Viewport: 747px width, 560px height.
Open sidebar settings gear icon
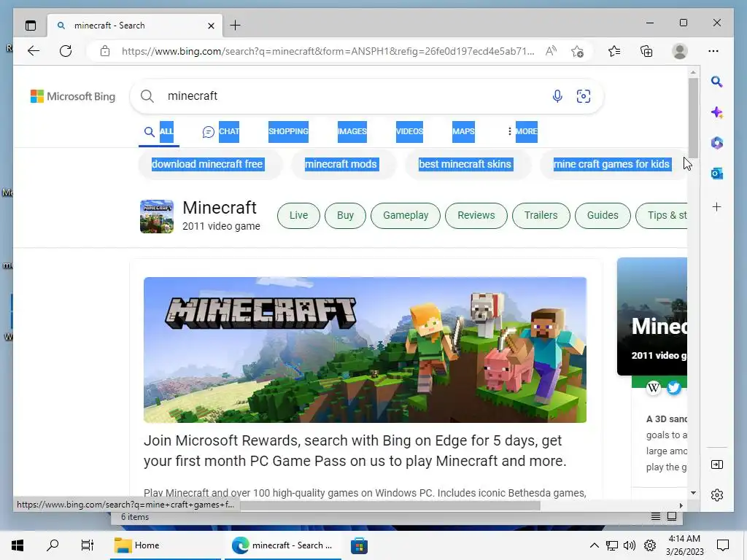point(716,495)
